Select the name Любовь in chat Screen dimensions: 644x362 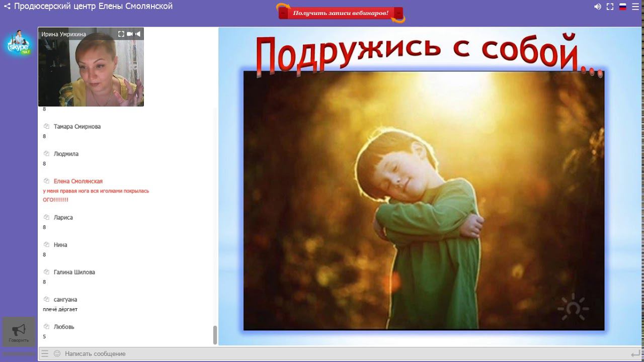coord(64,327)
